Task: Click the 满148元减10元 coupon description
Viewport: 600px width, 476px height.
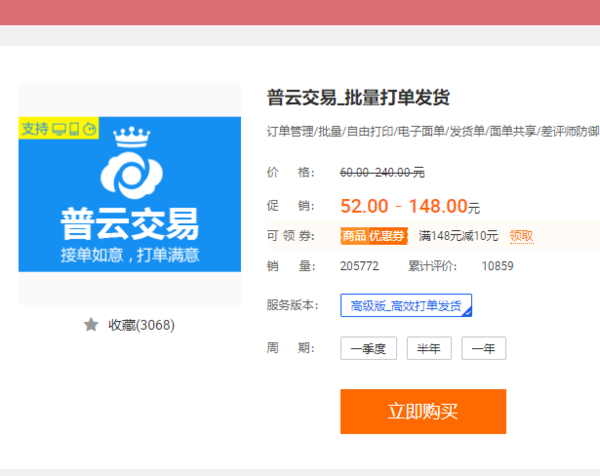Action: [458, 236]
